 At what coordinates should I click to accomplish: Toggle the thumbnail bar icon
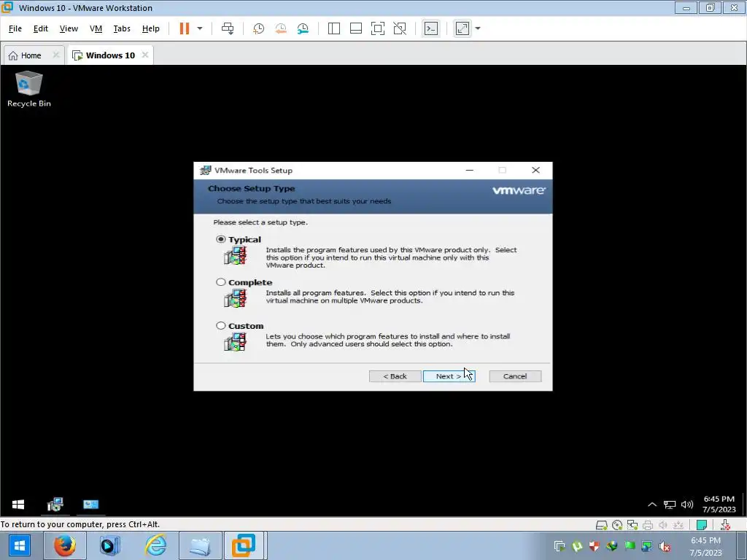pos(356,28)
